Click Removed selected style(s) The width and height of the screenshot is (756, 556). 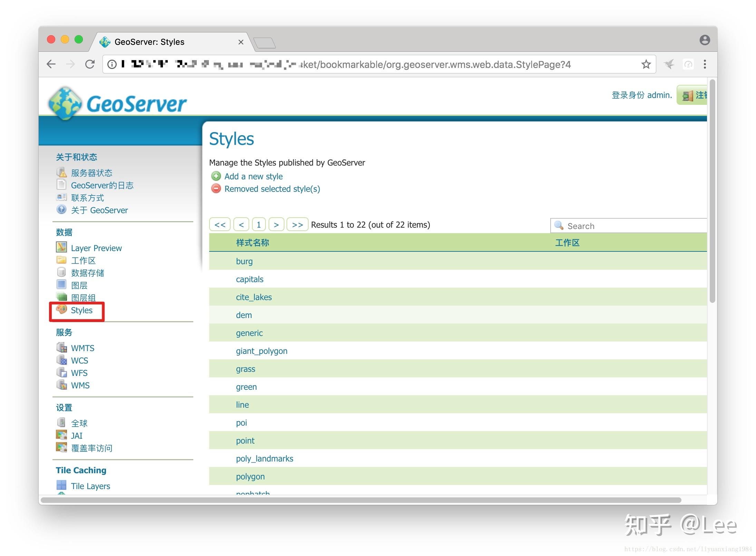click(x=272, y=189)
